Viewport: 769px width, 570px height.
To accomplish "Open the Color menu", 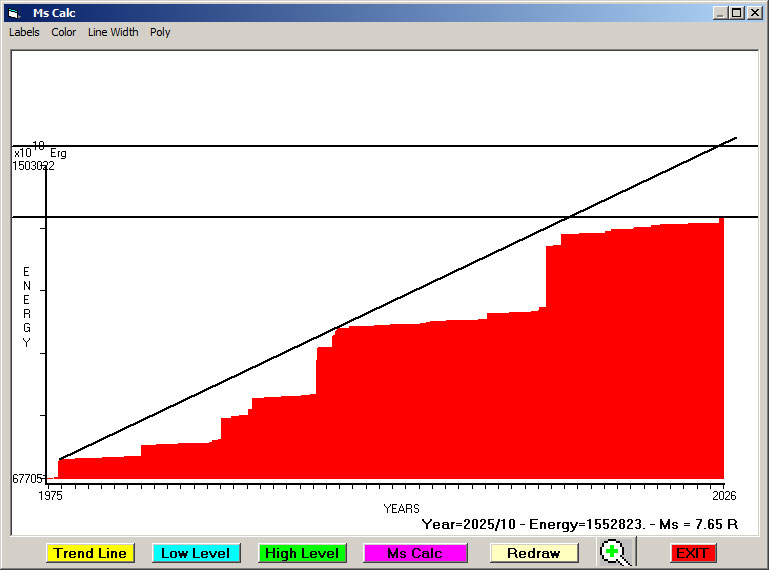I will (x=64, y=32).
